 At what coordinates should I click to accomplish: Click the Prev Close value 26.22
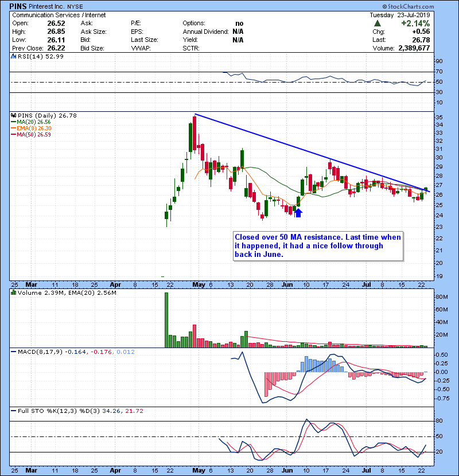pyautogui.click(x=56, y=48)
